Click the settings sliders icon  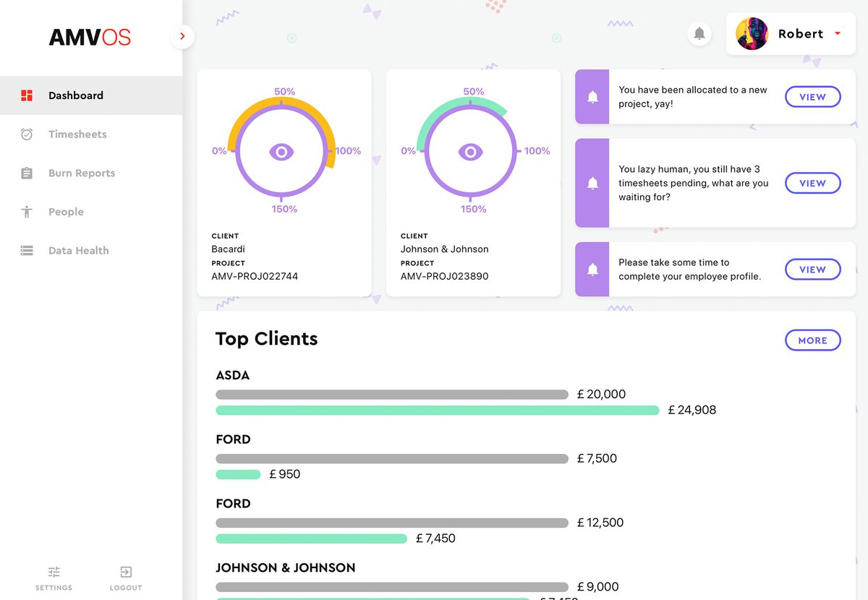tap(54, 572)
